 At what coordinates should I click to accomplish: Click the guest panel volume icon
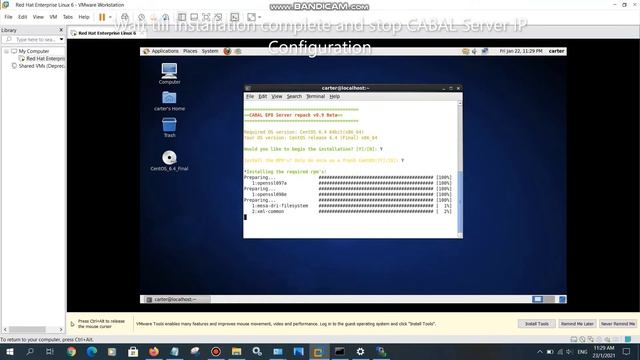(x=474, y=51)
